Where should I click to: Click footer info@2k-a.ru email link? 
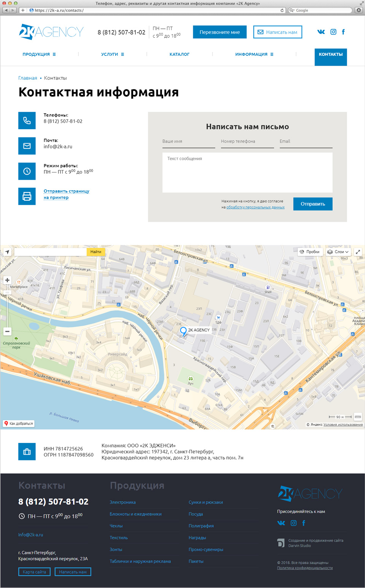tap(31, 534)
